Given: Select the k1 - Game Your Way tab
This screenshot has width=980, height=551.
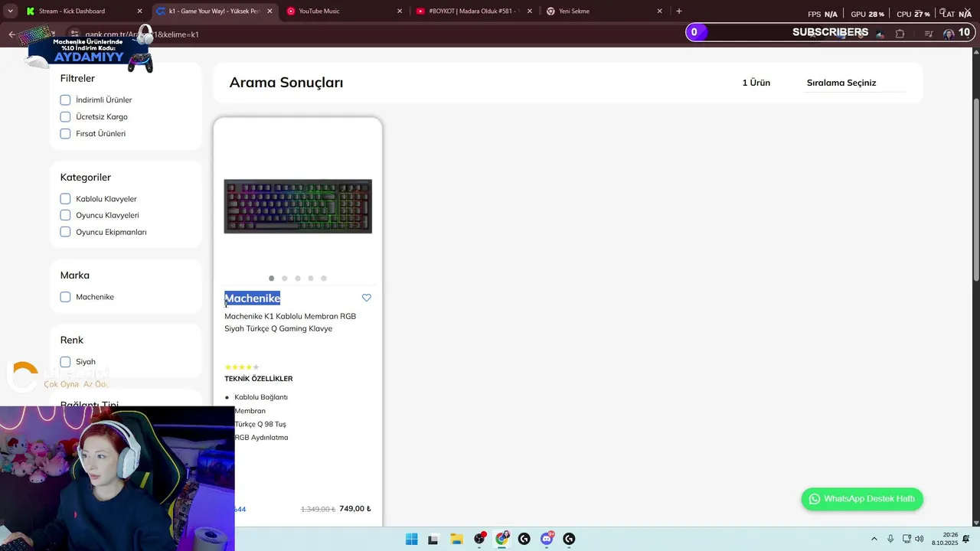Looking at the screenshot, I should pyautogui.click(x=213, y=11).
